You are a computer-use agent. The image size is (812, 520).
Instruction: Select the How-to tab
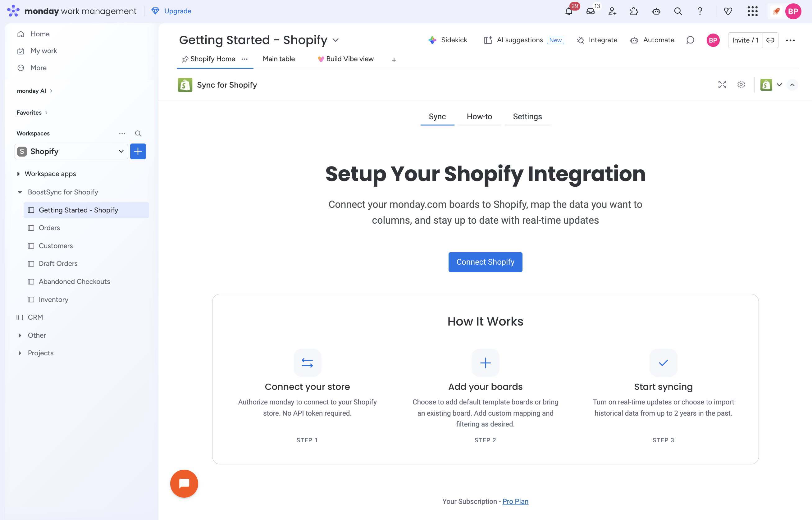pos(479,117)
